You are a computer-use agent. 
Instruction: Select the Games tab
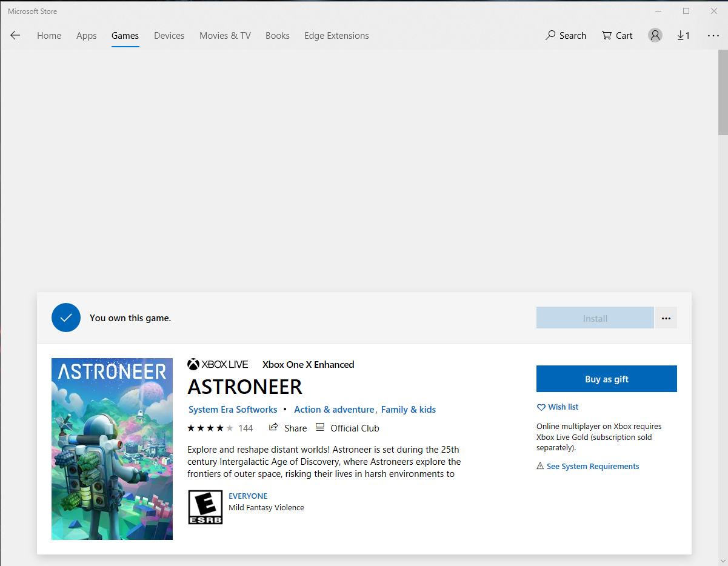point(125,36)
